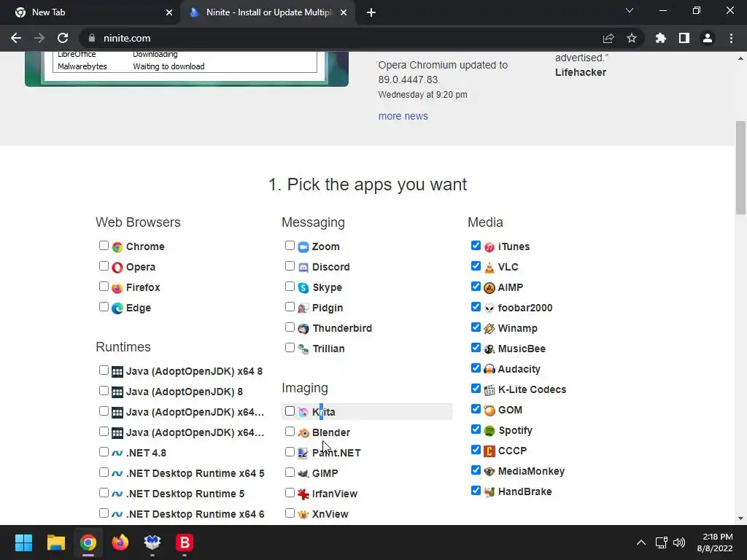This screenshot has height=560, width=747.
Task: Click the Thunderbird app icon
Action: [303, 329]
